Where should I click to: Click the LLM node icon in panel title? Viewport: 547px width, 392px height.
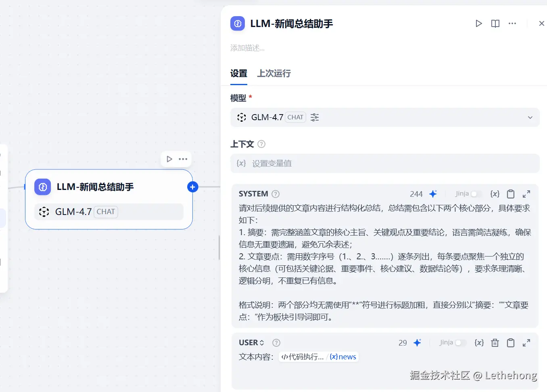coord(238,23)
